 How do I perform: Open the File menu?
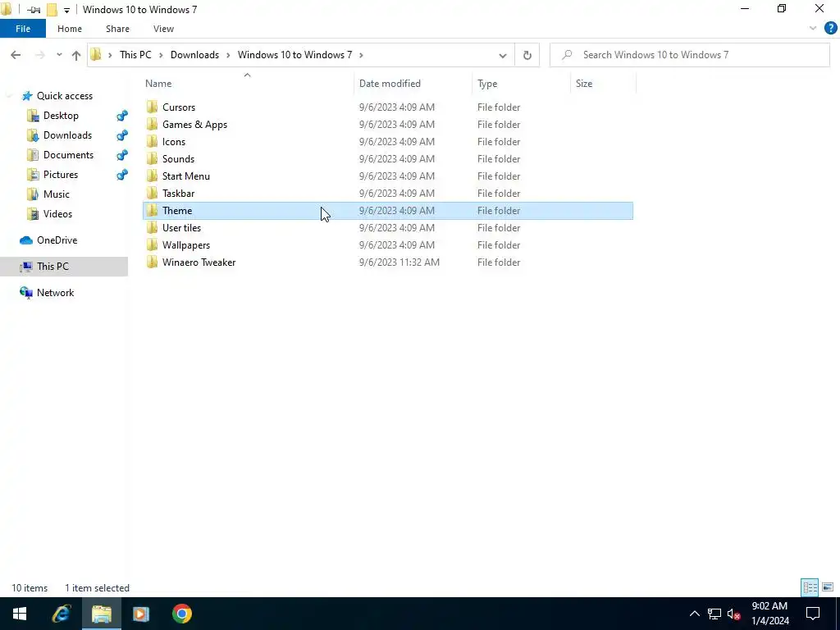[23, 29]
